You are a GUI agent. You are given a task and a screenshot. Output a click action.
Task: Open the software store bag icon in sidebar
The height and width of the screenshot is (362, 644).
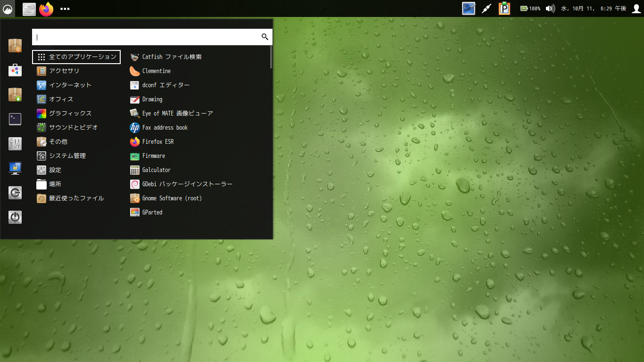[15, 70]
